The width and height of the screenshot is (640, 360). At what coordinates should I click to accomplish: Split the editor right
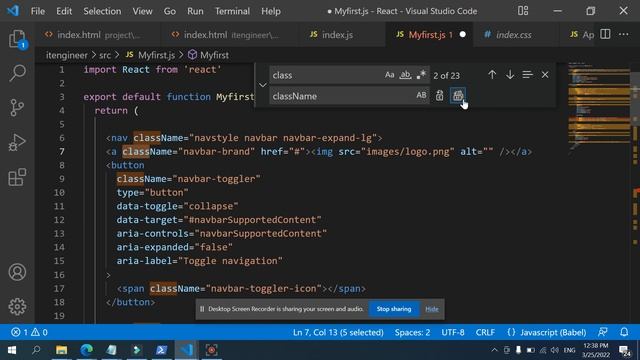coord(605,34)
